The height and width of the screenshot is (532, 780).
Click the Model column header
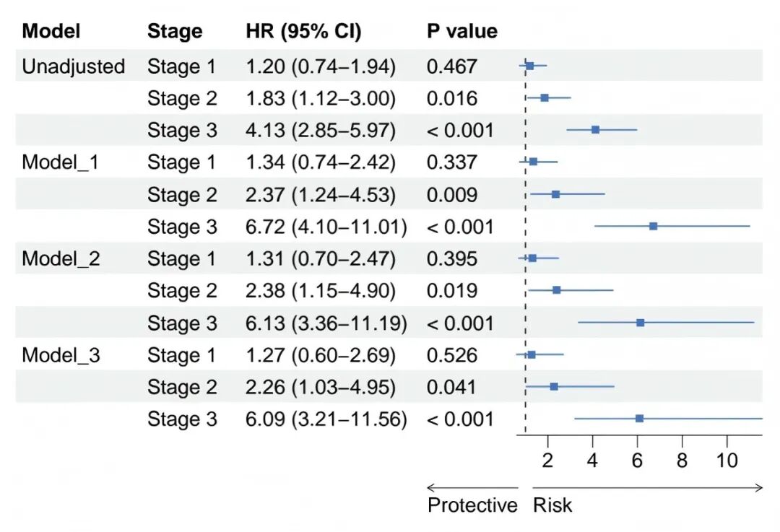[x=51, y=31]
